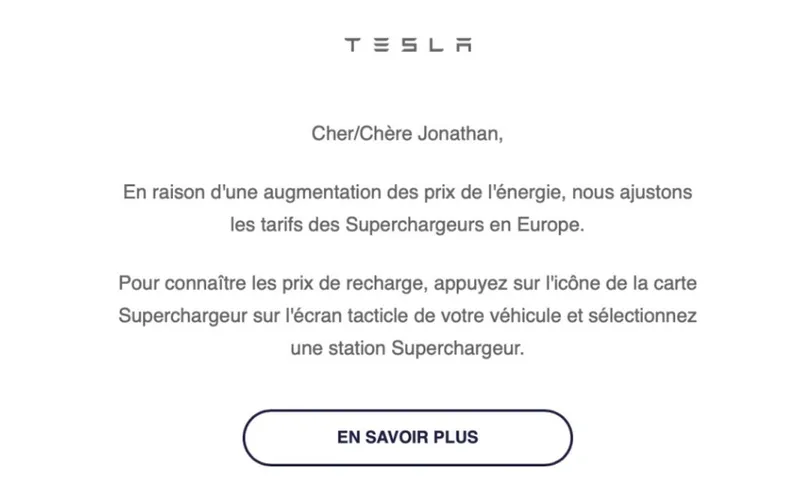Click 'Pour connaître' at second paragraph start
800x490 pixels.
click(x=182, y=283)
